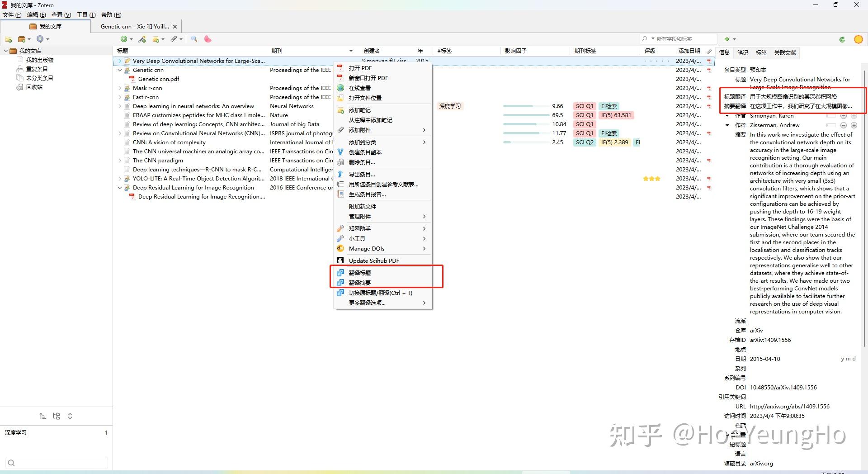Add item by identifier with the wand icon

[x=143, y=39]
